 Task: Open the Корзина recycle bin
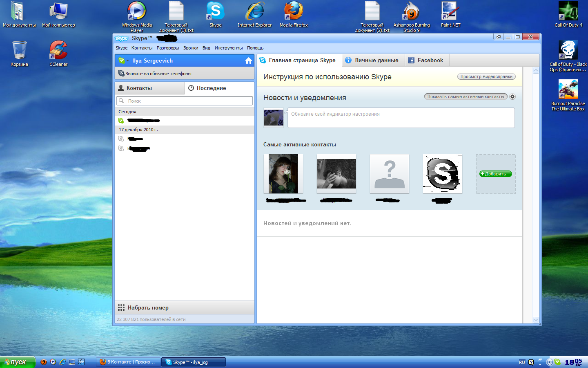19,54
